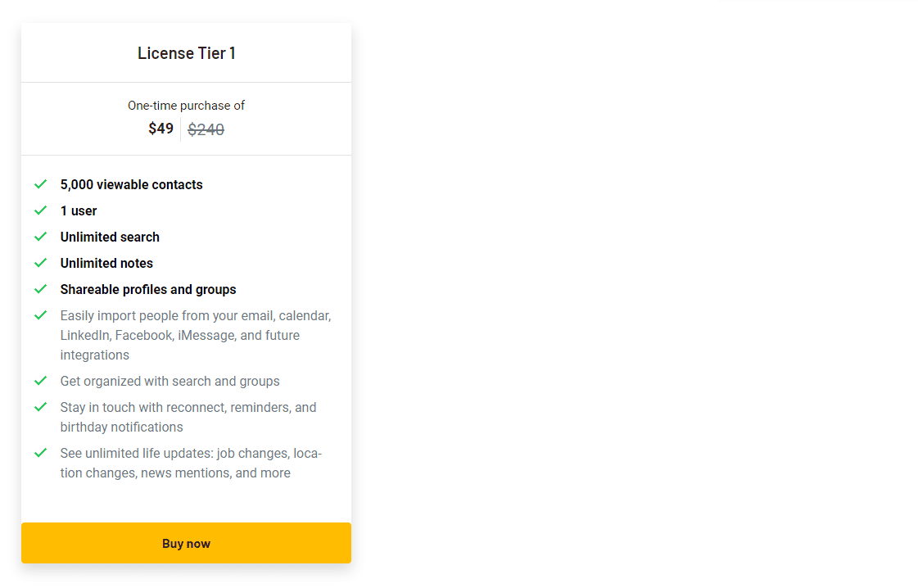The height and width of the screenshot is (588, 918).
Task: Click Shareable profiles and groups text
Action: 148,290
